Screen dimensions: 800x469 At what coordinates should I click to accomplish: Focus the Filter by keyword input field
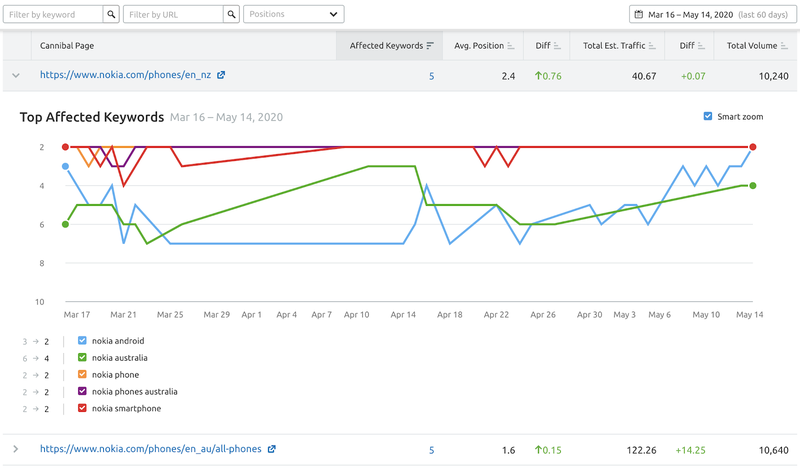coord(52,15)
